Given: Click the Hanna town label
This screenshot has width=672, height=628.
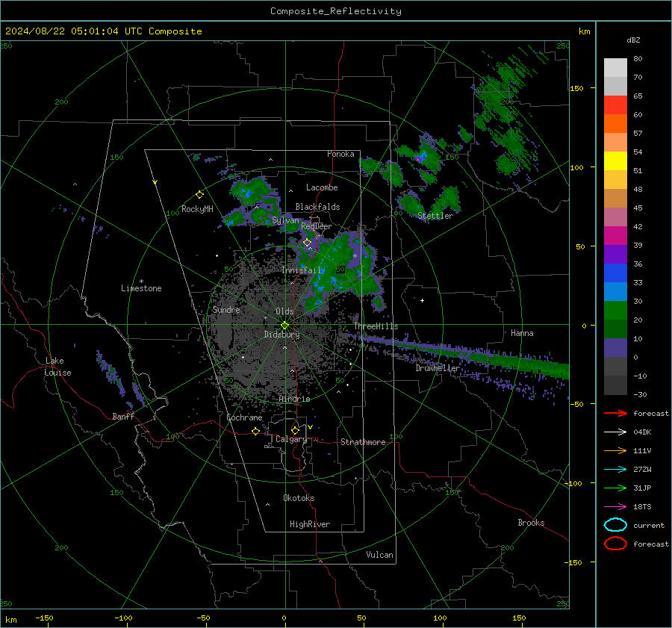Looking at the screenshot, I should pos(522,333).
